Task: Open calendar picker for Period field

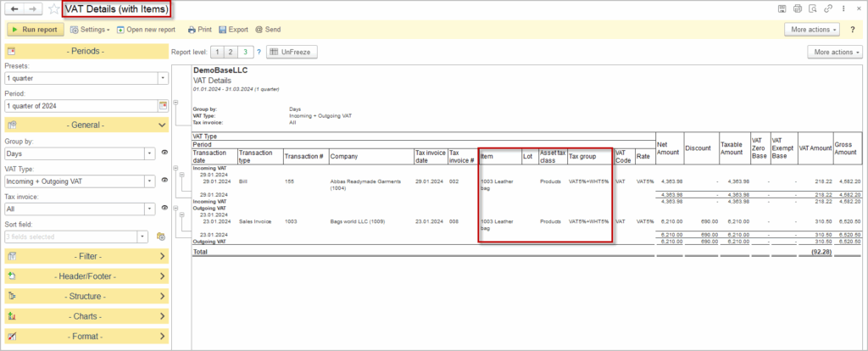Action: pyautogui.click(x=163, y=106)
